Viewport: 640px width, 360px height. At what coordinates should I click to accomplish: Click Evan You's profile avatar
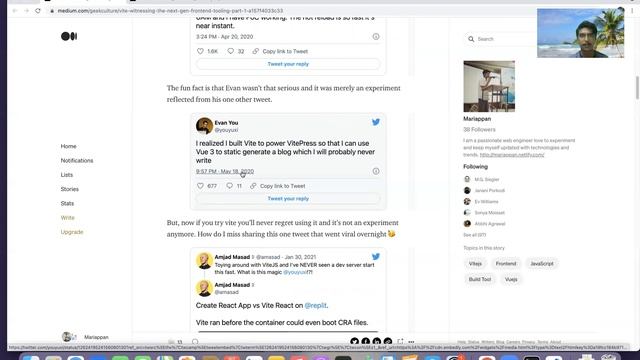204,126
